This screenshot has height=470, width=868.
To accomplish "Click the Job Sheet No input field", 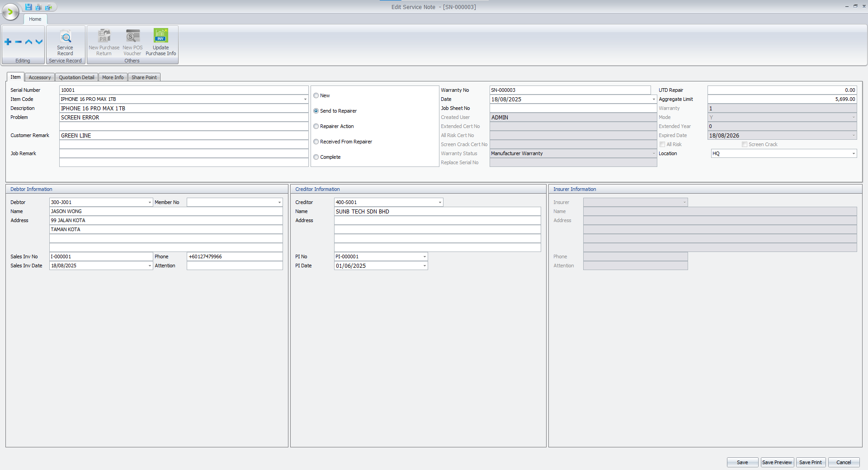I will (572, 108).
